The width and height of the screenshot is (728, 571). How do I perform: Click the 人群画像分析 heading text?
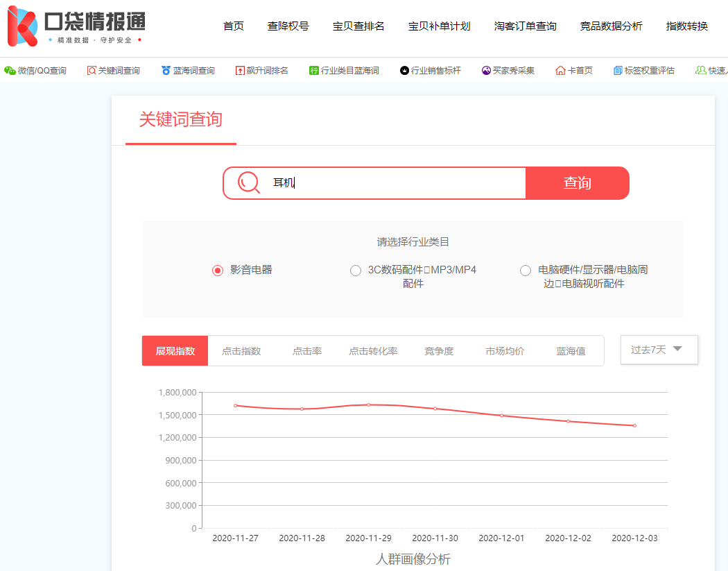tap(413, 559)
